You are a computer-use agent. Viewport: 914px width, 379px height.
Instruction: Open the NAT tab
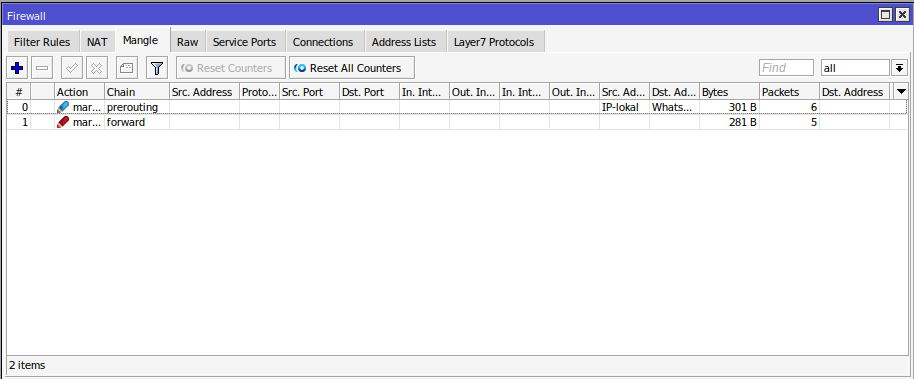[x=97, y=42]
